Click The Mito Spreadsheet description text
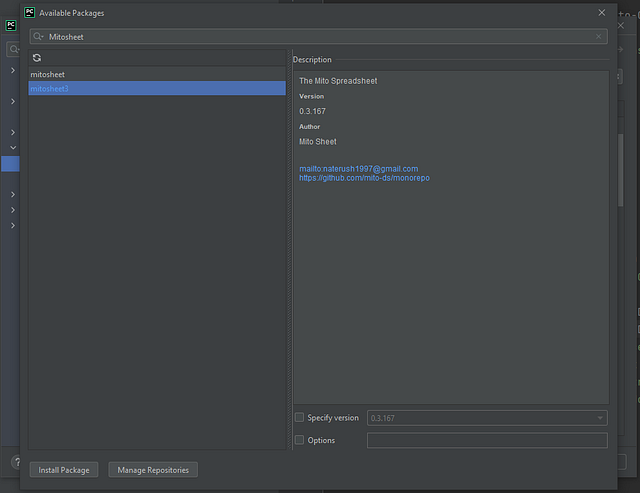The width and height of the screenshot is (640, 493). coord(338,81)
